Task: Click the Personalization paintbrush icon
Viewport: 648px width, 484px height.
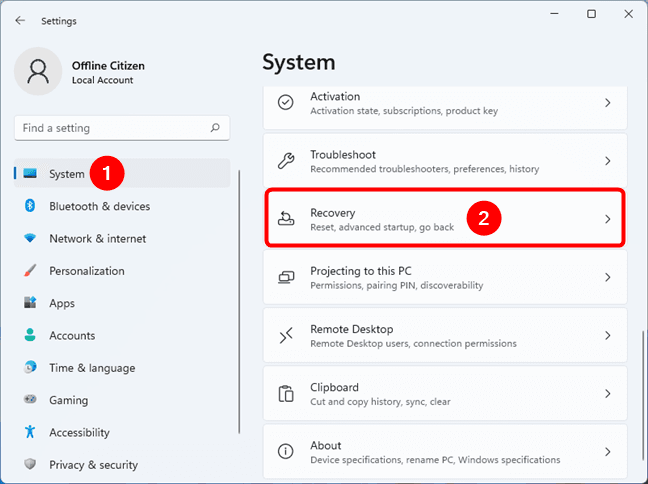Action: (29, 271)
